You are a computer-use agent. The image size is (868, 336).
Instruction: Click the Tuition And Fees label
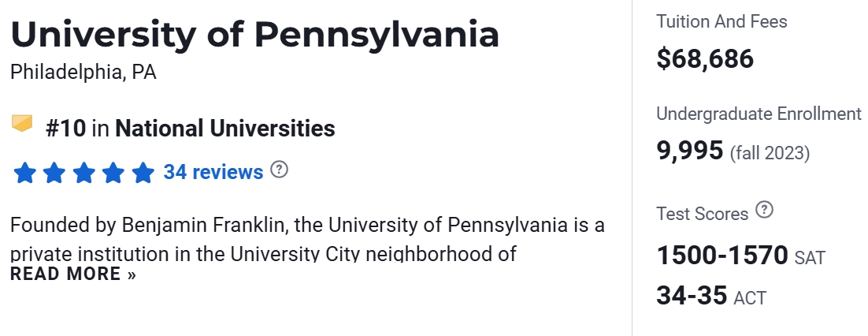click(x=721, y=22)
